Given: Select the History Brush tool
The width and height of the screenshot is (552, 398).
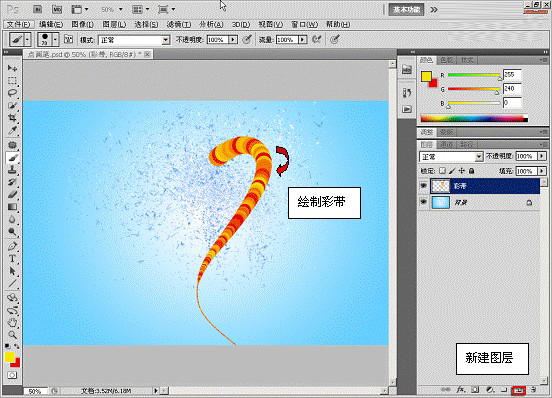Looking at the screenshot, I should click(12, 182).
